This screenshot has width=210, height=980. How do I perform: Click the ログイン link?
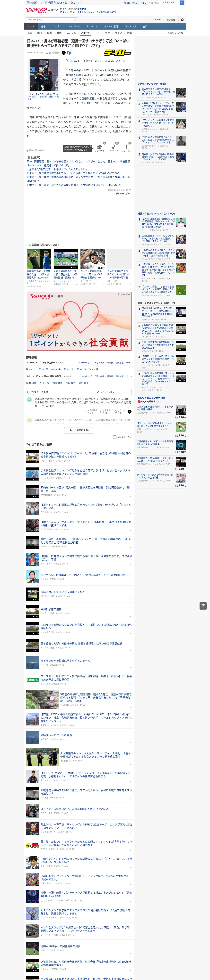tap(64, 12)
